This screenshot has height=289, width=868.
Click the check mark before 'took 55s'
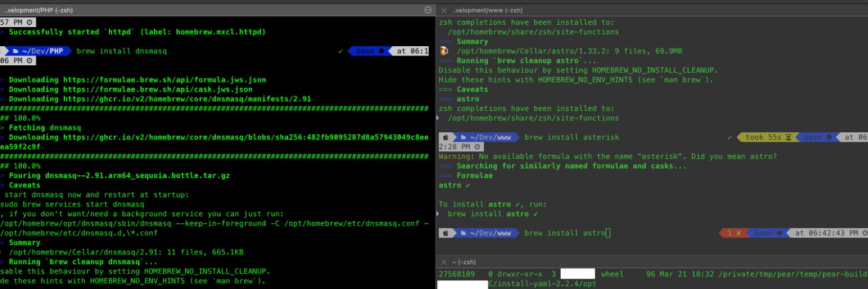730,138
